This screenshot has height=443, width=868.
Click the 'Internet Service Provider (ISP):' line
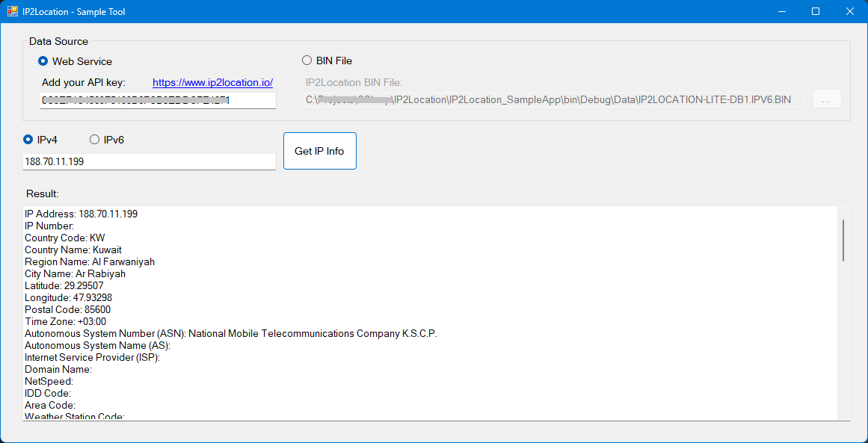[x=93, y=358]
